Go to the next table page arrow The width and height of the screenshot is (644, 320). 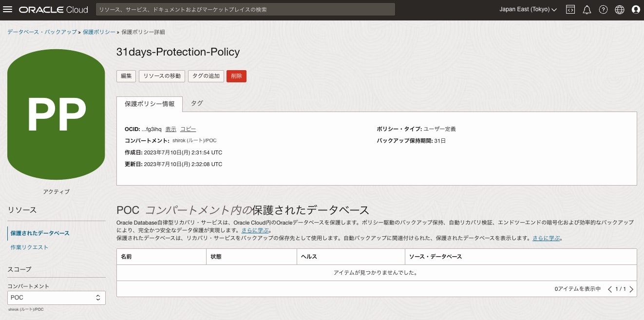[x=631, y=289]
